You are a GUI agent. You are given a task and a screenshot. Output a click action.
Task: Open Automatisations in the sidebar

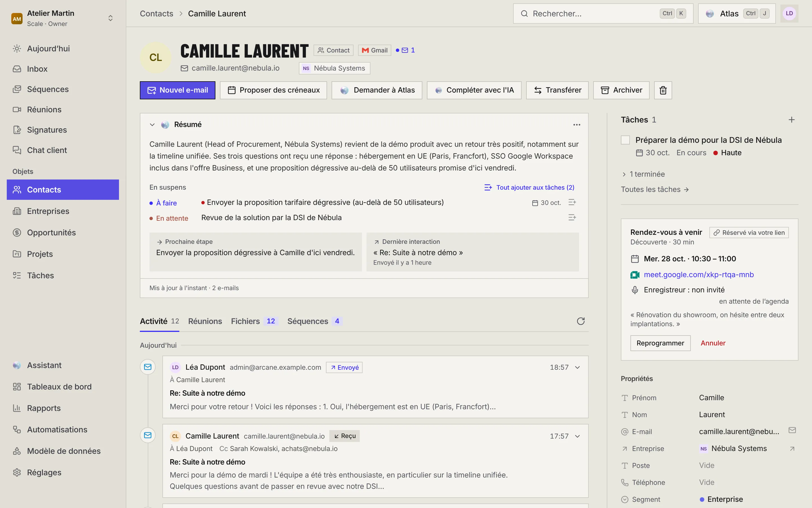[63, 429]
